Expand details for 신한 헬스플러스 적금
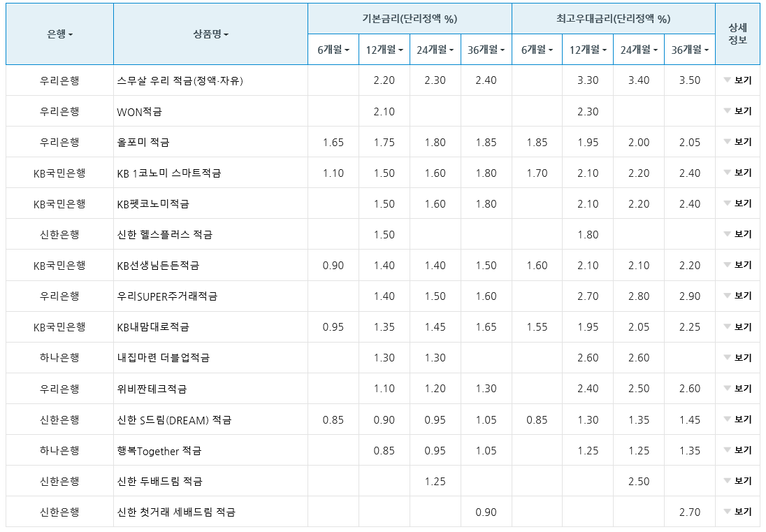 pyautogui.click(x=737, y=234)
